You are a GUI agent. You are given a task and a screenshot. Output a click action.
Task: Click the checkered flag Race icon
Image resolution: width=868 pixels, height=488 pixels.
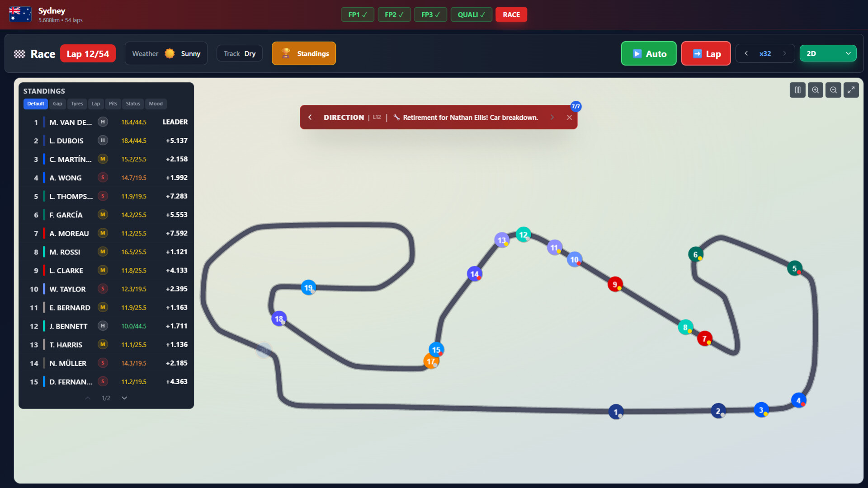pyautogui.click(x=19, y=53)
